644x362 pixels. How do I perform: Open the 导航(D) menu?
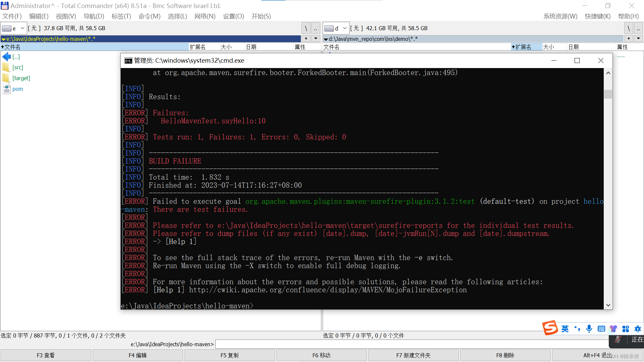point(94,16)
